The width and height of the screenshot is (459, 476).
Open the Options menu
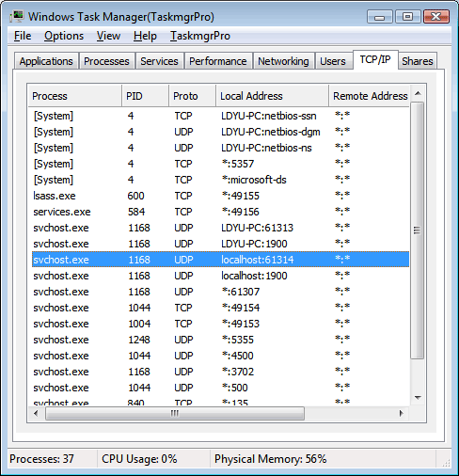[64, 36]
